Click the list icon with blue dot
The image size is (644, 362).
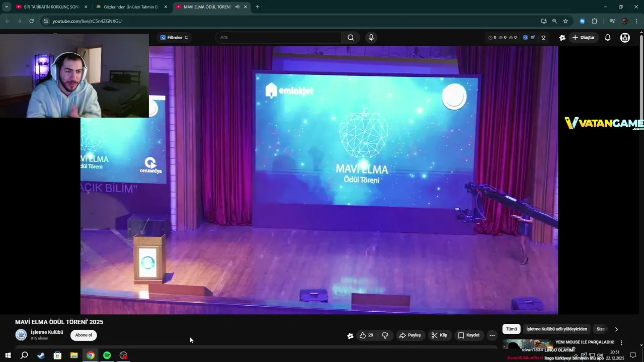point(533,38)
